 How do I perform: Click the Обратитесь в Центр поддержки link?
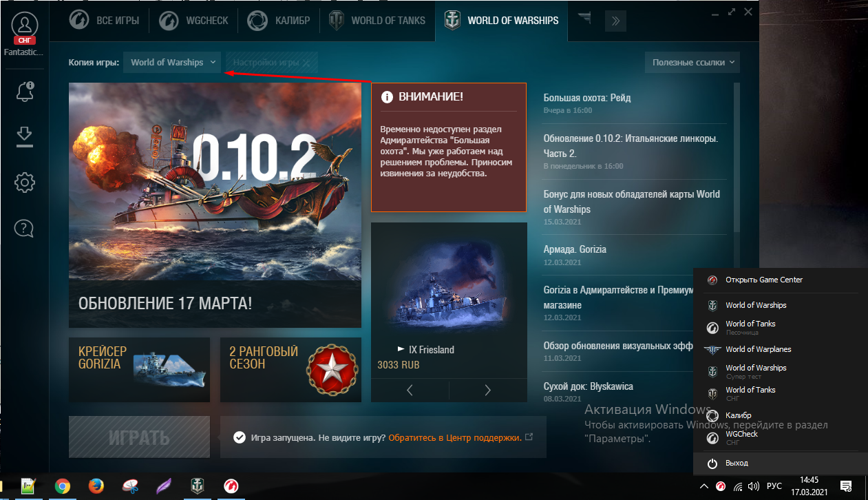point(455,437)
